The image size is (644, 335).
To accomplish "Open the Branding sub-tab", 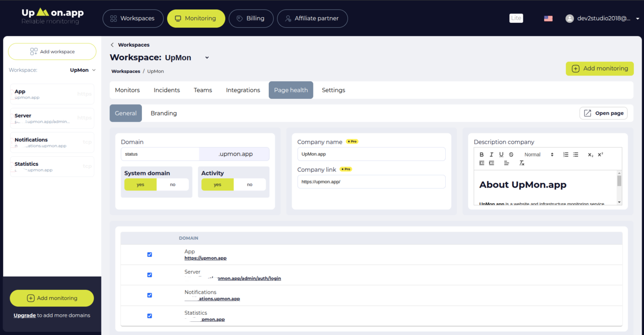I will pyautogui.click(x=163, y=113).
